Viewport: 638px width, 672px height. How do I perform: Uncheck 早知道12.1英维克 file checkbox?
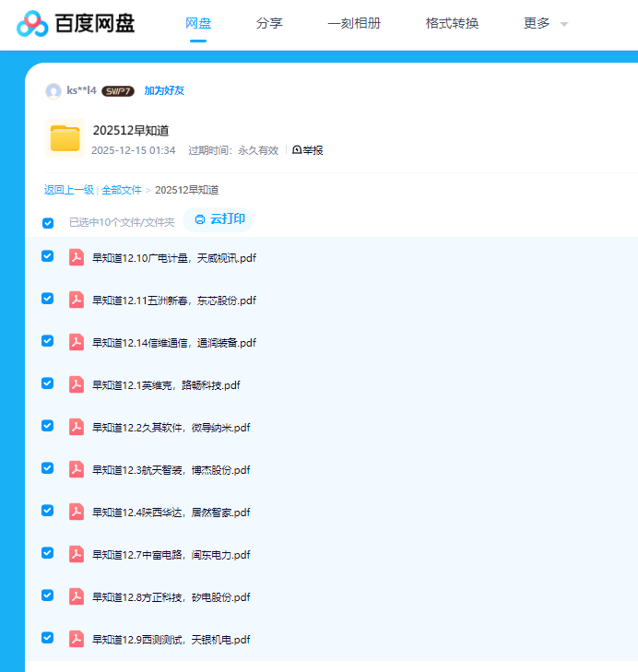click(x=48, y=383)
